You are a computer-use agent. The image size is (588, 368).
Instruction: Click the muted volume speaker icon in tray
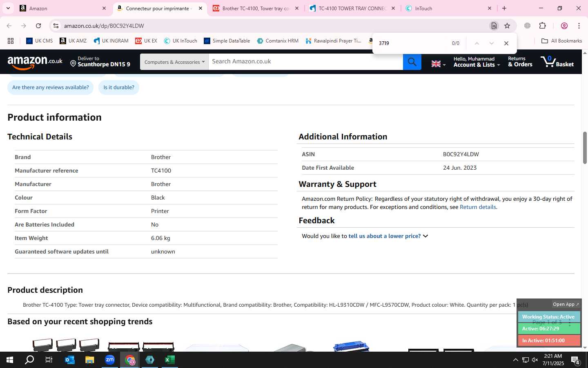535,360
